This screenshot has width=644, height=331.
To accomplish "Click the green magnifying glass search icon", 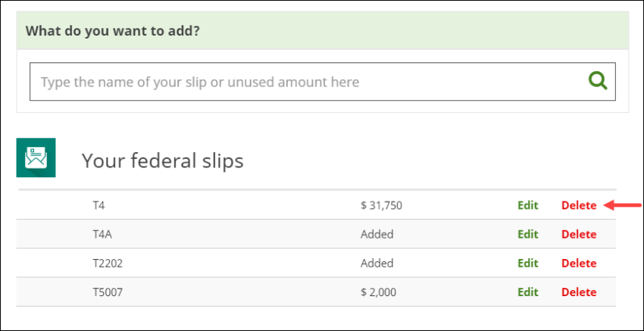I will (x=598, y=81).
